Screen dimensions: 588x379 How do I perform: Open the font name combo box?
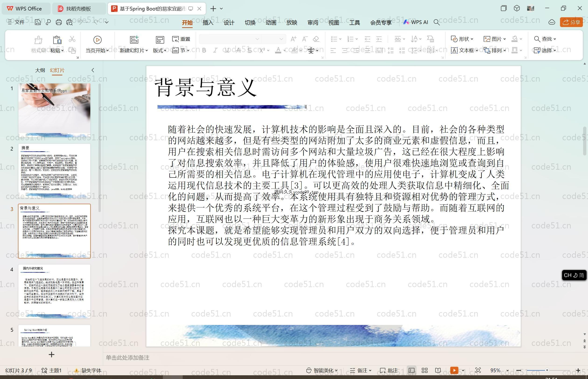tap(230, 39)
